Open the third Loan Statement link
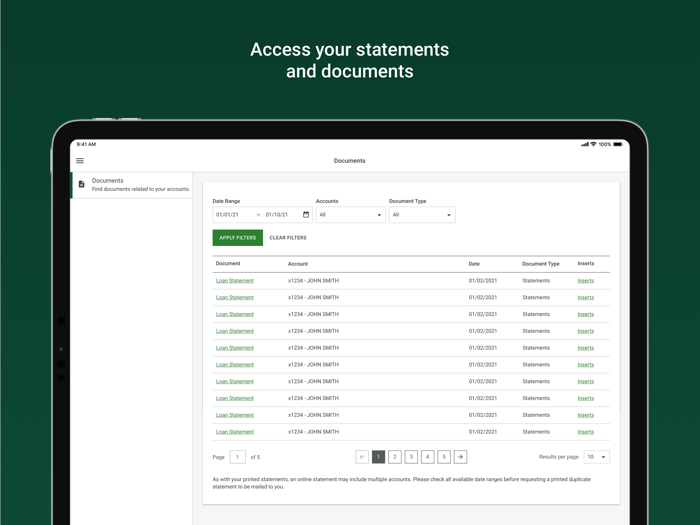 click(x=235, y=314)
